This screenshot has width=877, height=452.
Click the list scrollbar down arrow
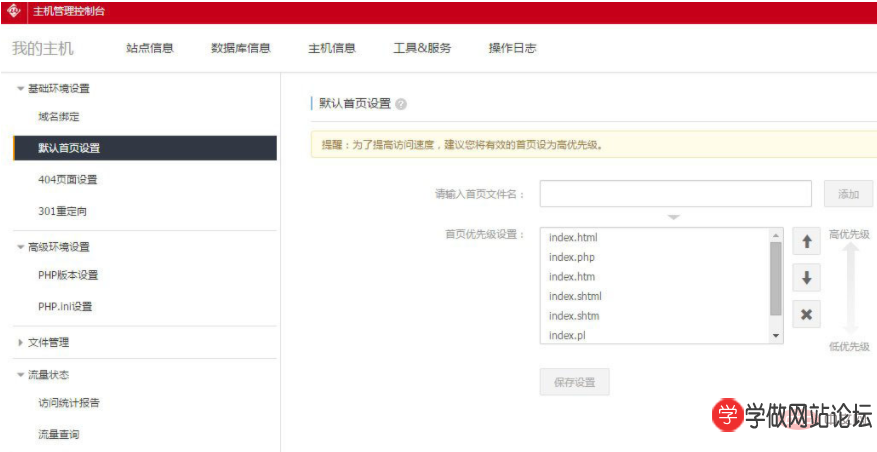pos(776,336)
